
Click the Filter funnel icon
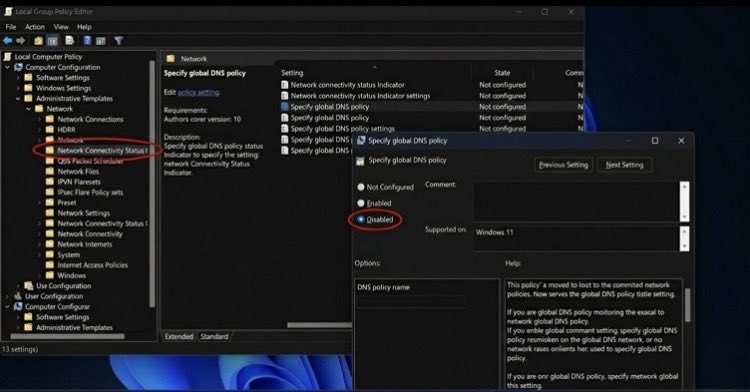point(119,41)
